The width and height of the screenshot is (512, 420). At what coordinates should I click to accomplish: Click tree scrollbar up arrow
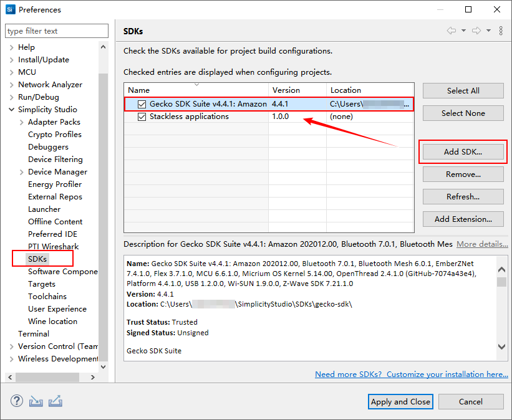(x=103, y=47)
